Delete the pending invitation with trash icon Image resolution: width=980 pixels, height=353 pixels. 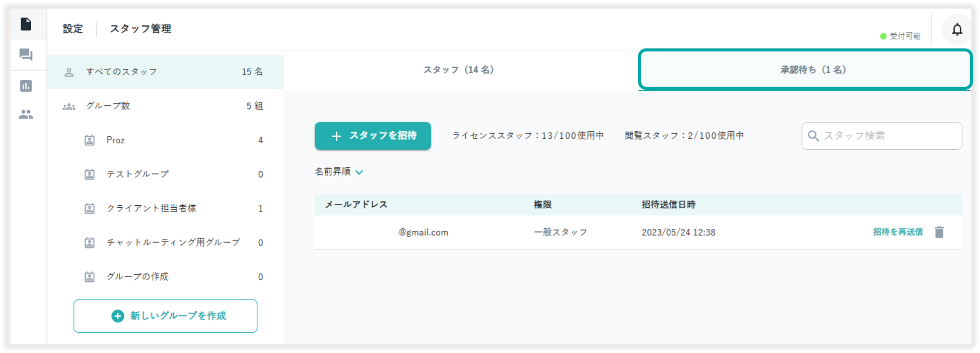tap(939, 232)
